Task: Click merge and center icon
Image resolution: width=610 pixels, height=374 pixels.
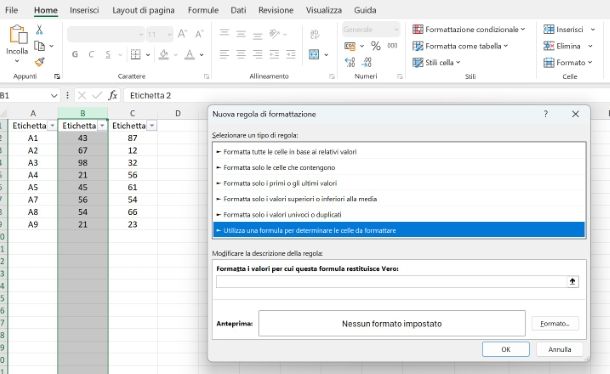Action: 314,54
